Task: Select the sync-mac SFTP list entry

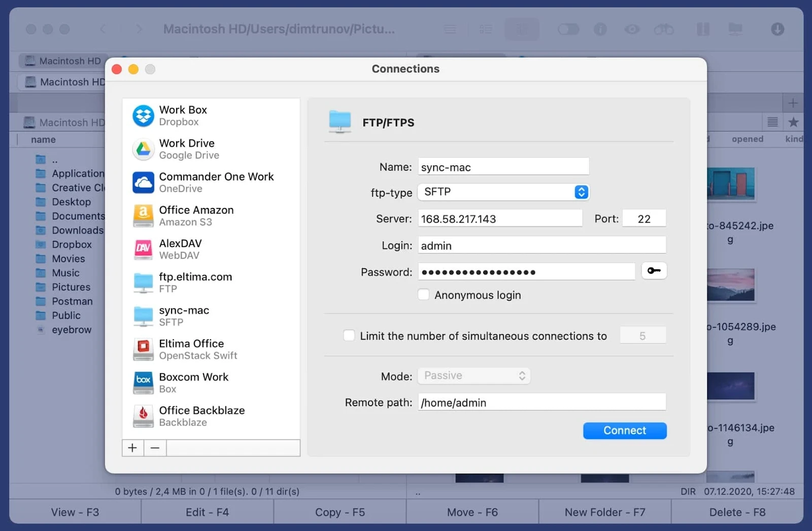Action: tap(184, 316)
